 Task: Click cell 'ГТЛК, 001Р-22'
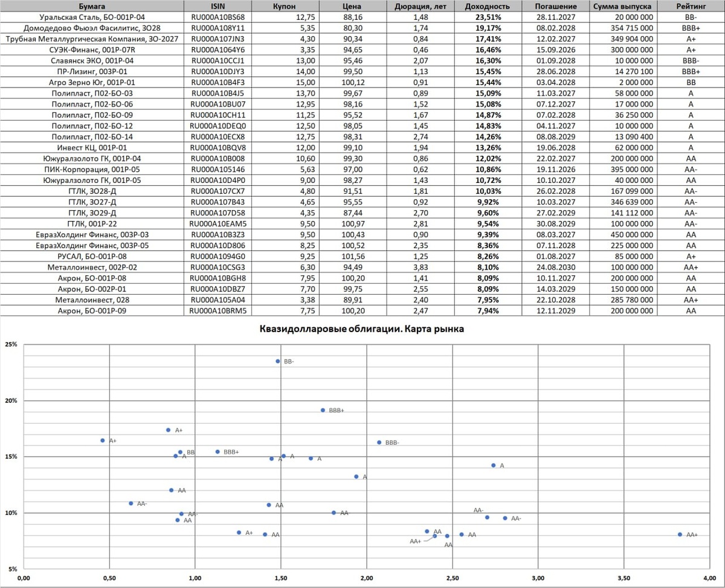click(x=92, y=223)
